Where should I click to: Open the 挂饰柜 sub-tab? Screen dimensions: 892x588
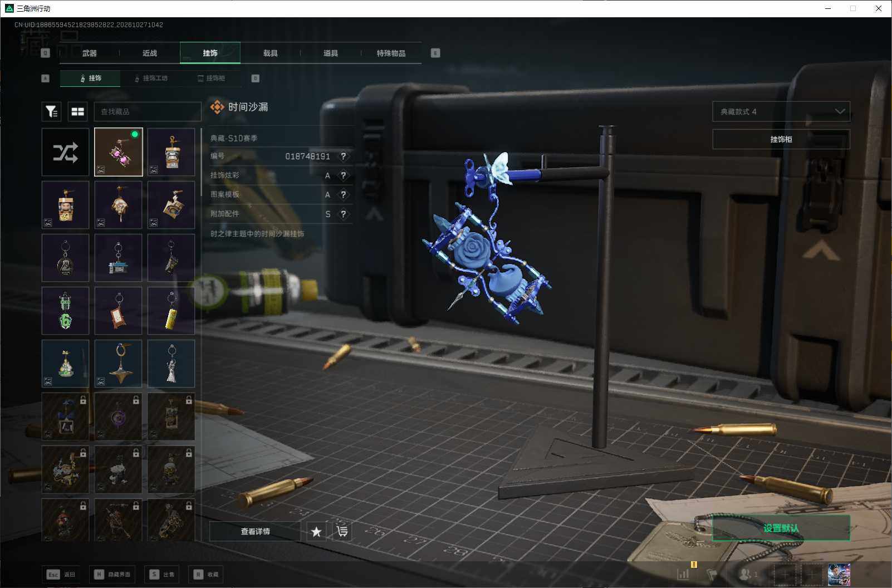click(212, 79)
